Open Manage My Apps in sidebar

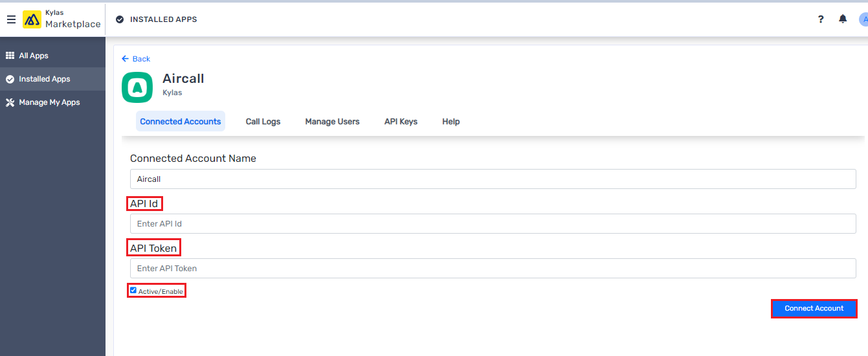click(52, 102)
